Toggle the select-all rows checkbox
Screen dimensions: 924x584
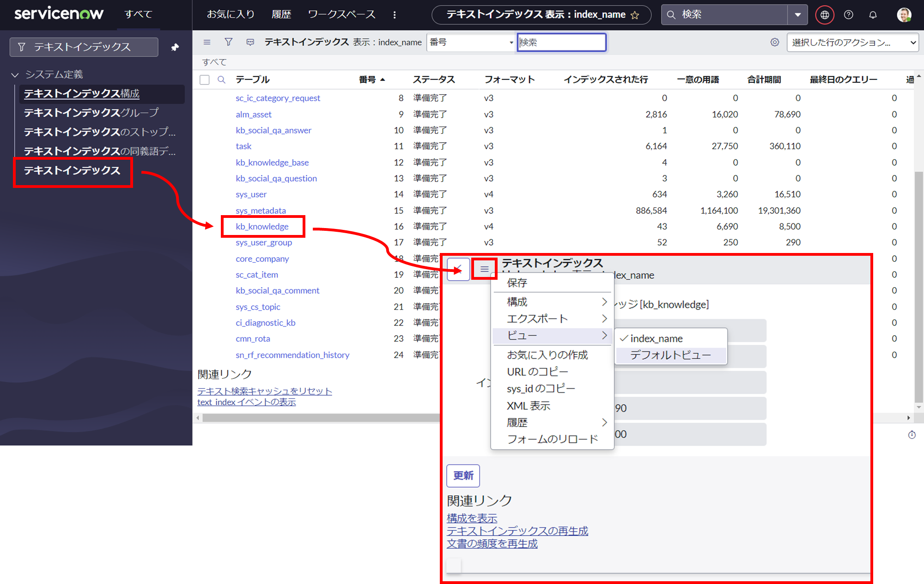tap(204, 79)
